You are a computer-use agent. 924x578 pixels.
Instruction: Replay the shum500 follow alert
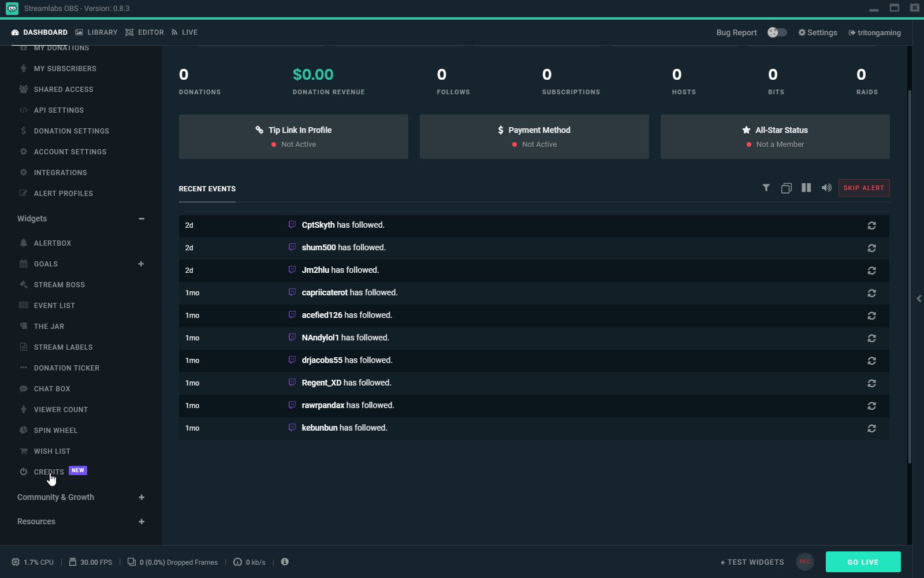[x=871, y=248]
